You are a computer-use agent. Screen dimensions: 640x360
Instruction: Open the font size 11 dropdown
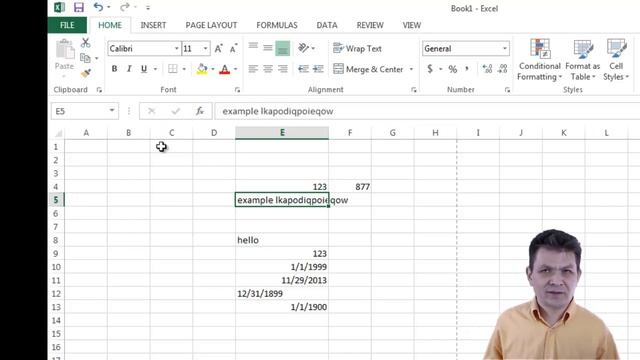pos(205,49)
